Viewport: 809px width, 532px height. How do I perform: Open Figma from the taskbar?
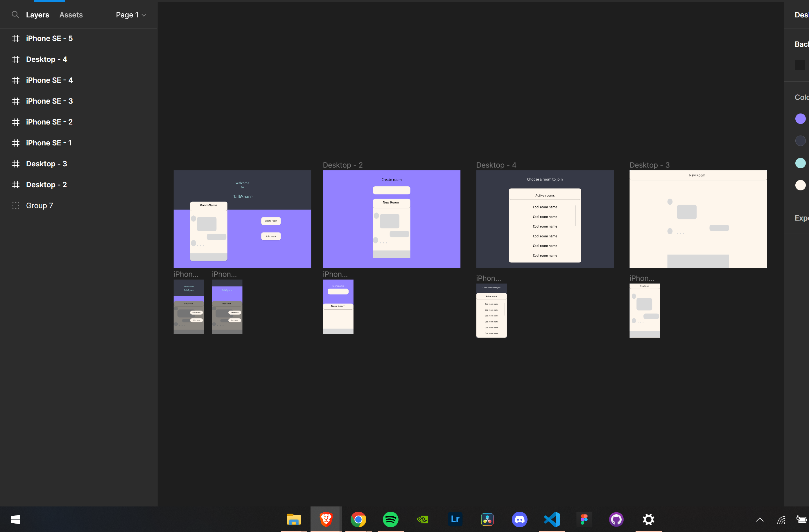(x=584, y=519)
